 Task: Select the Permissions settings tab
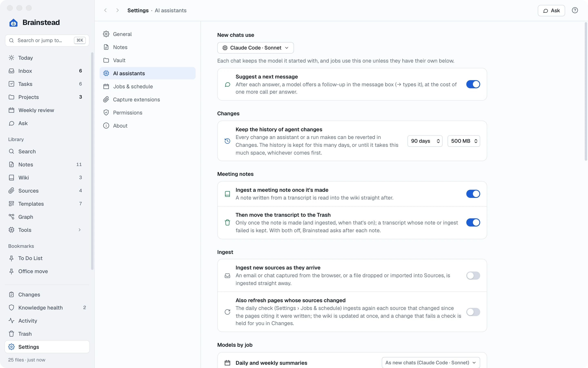click(x=147, y=112)
